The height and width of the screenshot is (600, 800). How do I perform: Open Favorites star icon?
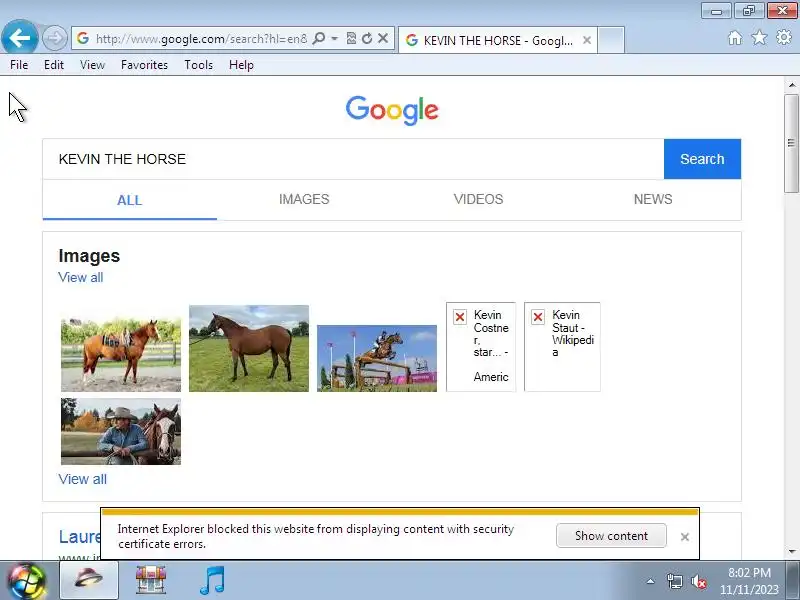[x=759, y=37]
